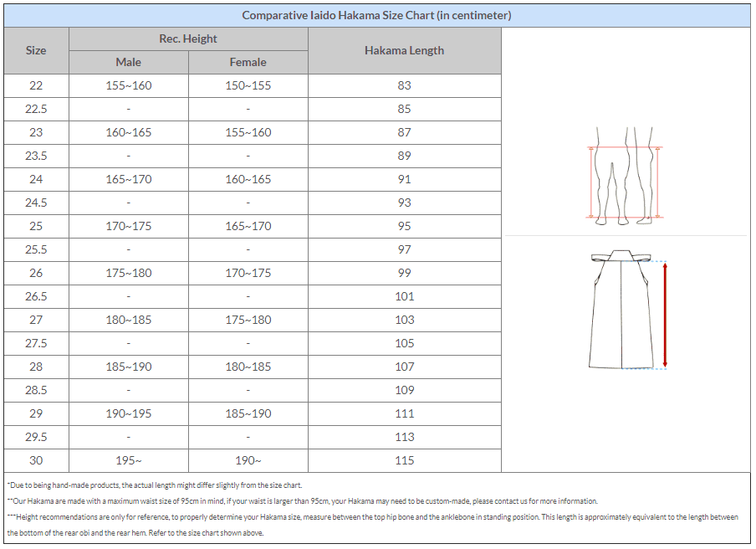Viewport: 756px width, 549px height.
Task: Click the 'Hakama Length' column header
Action: [x=405, y=51]
